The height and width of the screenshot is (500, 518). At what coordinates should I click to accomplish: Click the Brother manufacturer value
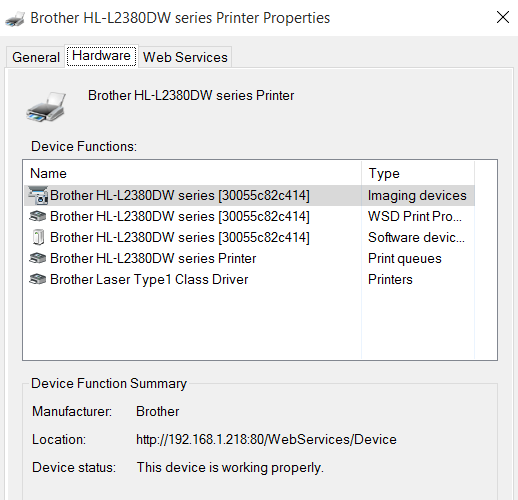coord(158,411)
